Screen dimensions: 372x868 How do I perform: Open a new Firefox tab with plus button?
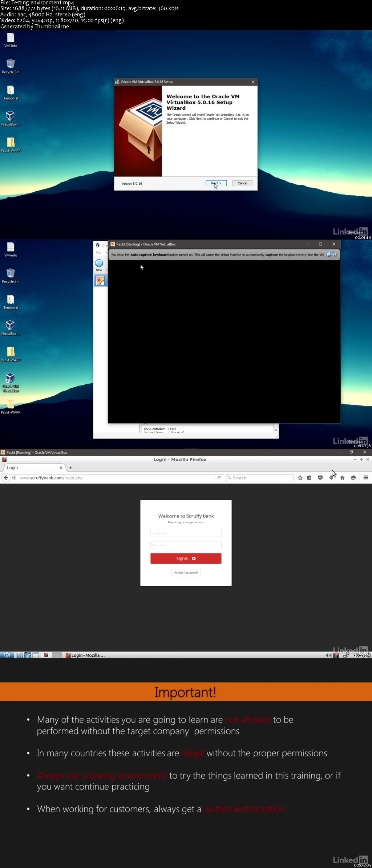70,468
